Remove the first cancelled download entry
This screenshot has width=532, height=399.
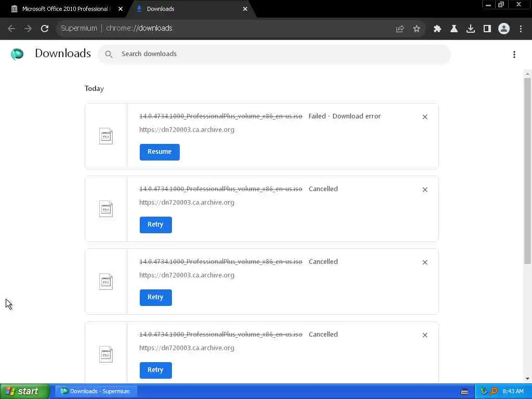pyautogui.click(x=425, y=190)
